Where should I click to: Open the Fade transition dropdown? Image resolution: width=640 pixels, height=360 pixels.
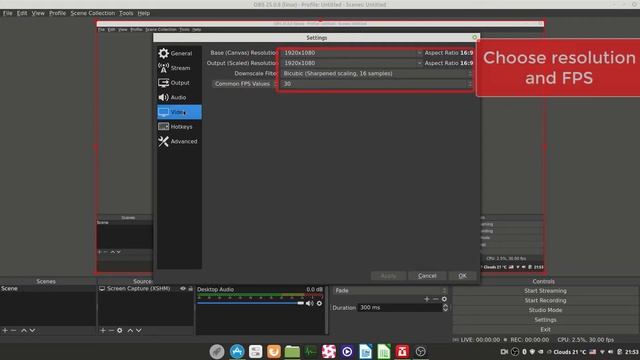390,291
